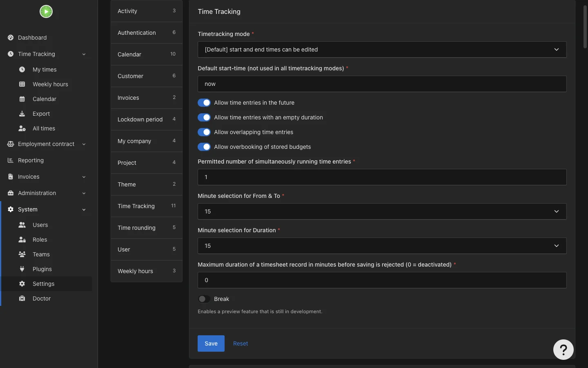588x368 pixels.
Task: Expand the Administration sidebar chevron
Action: tap(84, 193)
